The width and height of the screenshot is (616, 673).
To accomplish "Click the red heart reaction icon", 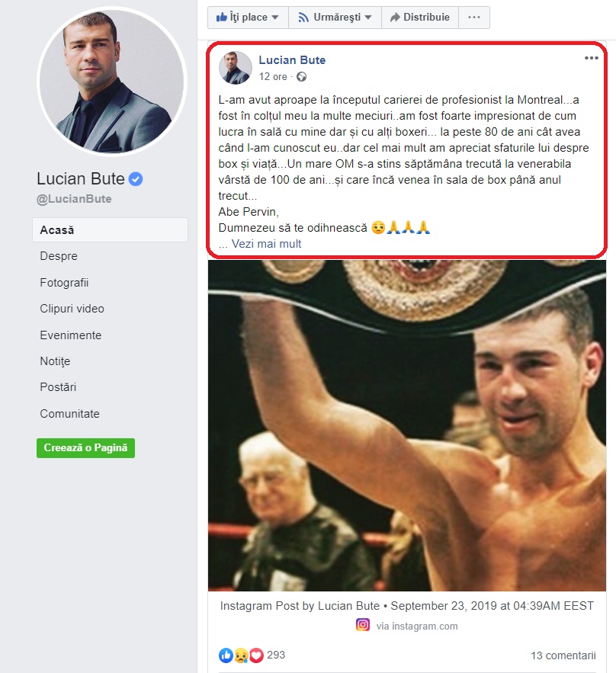I will (256, 655).
